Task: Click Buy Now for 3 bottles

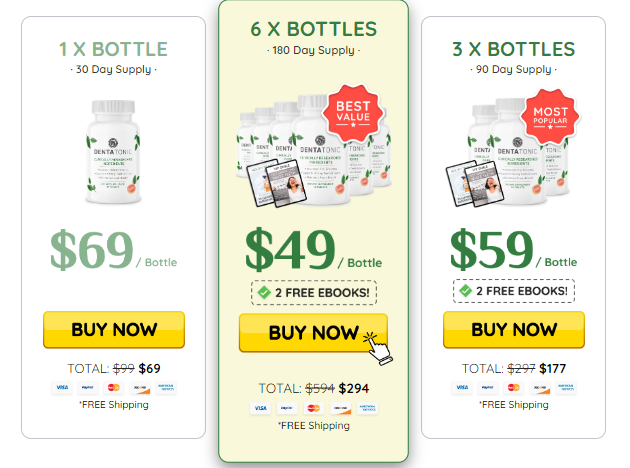Action: (x=514, y=329)
